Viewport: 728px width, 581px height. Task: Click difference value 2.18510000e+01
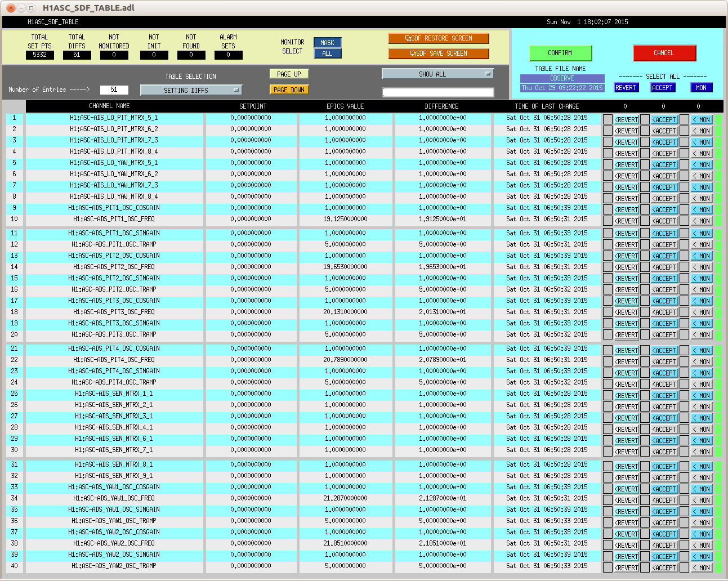click(x=443, y=543)
